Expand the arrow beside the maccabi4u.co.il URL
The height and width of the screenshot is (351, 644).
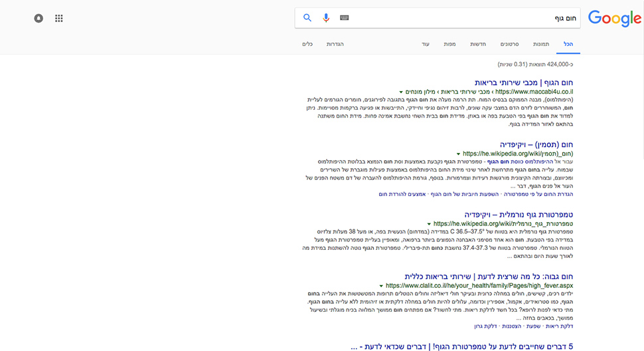coord(401,92)
